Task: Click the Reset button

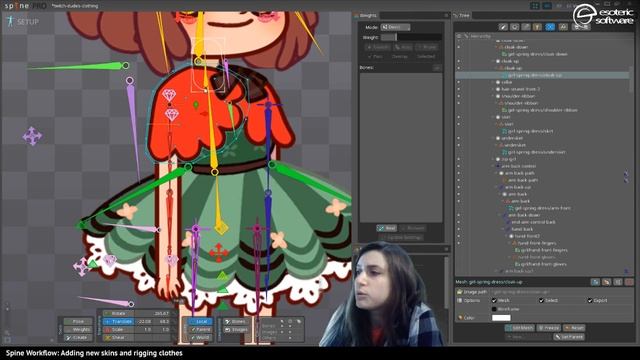Action: pos(574,328)
